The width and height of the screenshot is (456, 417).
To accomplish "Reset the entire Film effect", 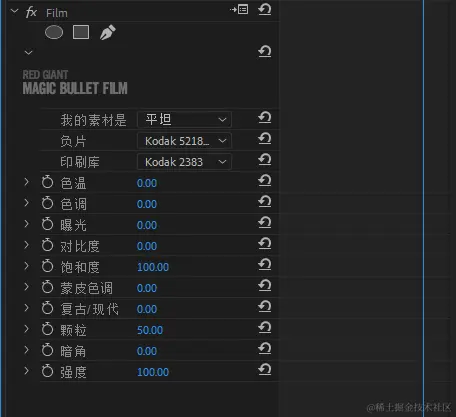I will click(x=265, y=9).
